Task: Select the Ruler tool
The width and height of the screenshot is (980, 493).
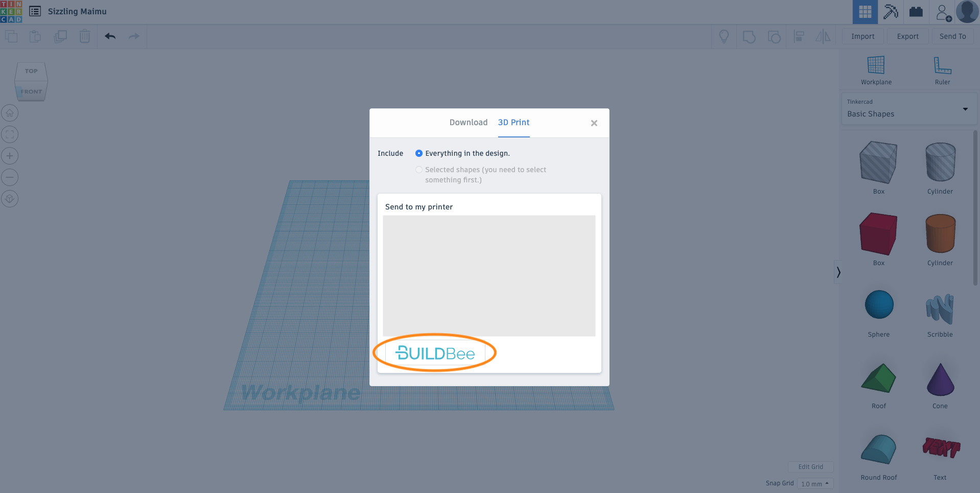Action: pyautogui.click(x=943, y=71)
